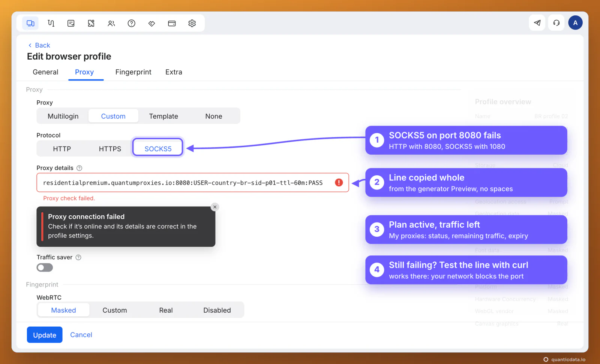Click the Cancel link
Viewport: 600px width, 364px height.
click(x=81, y=335)
